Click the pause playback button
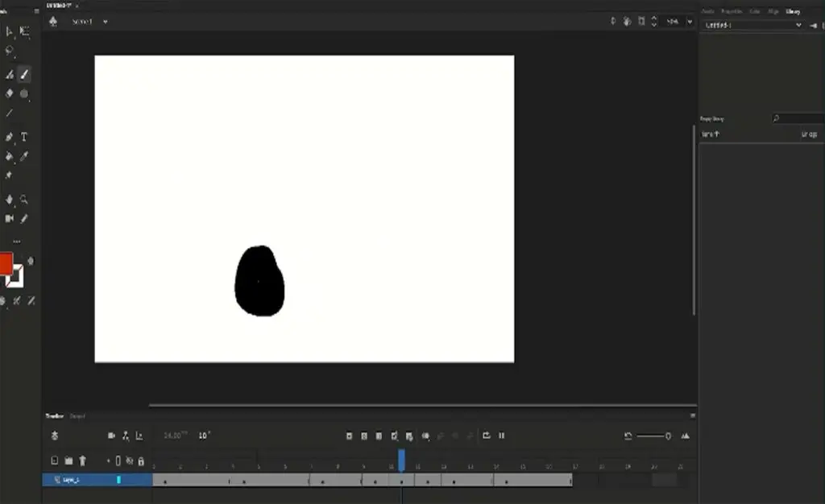 [x=501, y=435]
